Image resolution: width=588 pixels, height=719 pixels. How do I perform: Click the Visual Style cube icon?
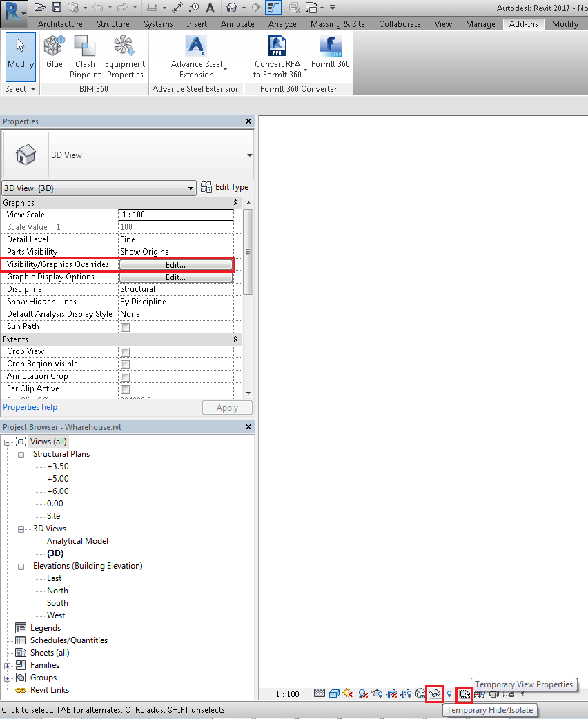(x=334, y=693)
